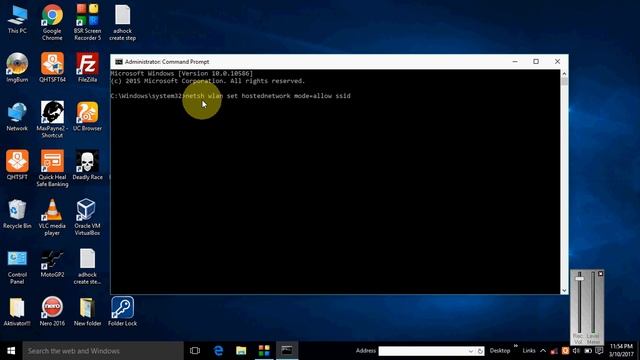The image size is (640, 360).
Task: Click the Microsoft Windows version line
Action: (x=182, y=73)
